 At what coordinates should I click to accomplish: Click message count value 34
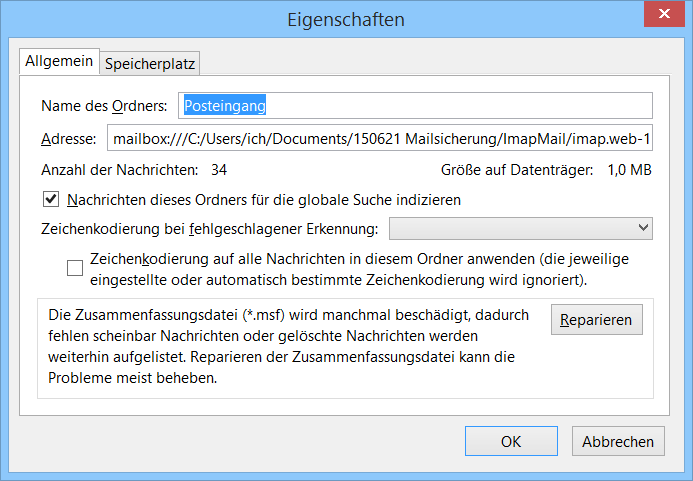pos(219,170)
